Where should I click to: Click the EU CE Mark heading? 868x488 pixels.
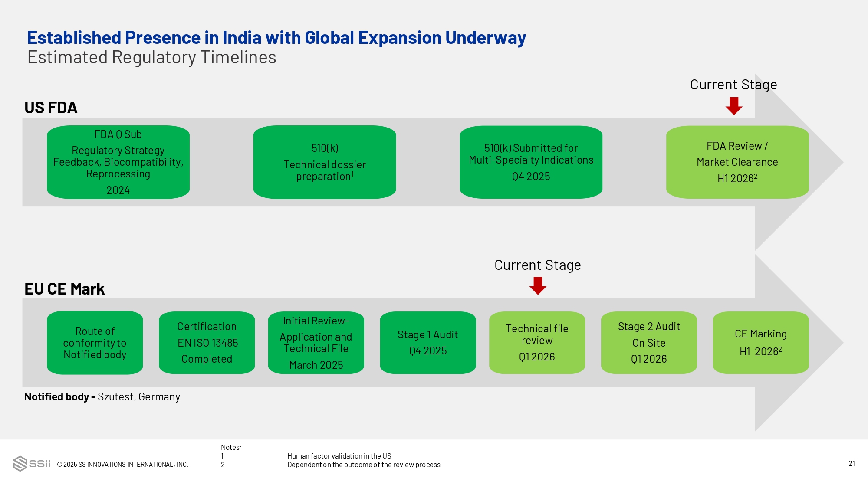click(64, 289)
